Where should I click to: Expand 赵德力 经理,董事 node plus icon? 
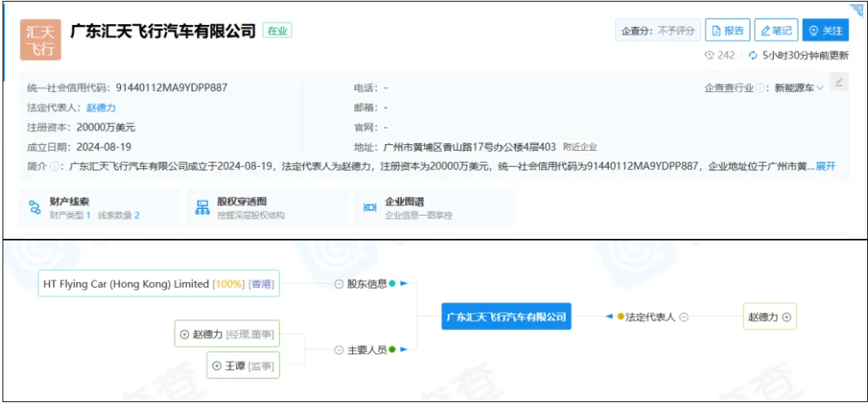pos(185,334)
